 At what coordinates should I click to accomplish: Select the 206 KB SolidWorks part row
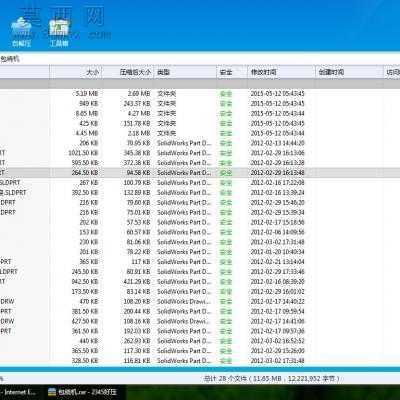pyautogui.click(x=200, y=143)
